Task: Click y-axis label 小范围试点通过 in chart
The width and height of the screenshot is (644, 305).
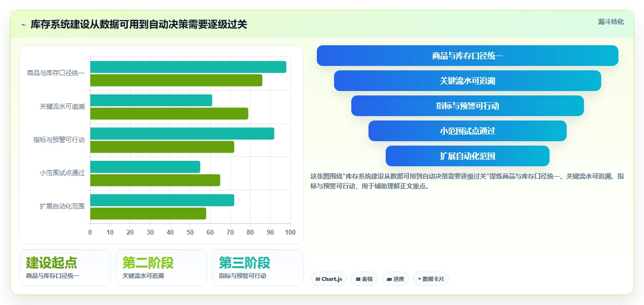Action: (x=62, y=173)
